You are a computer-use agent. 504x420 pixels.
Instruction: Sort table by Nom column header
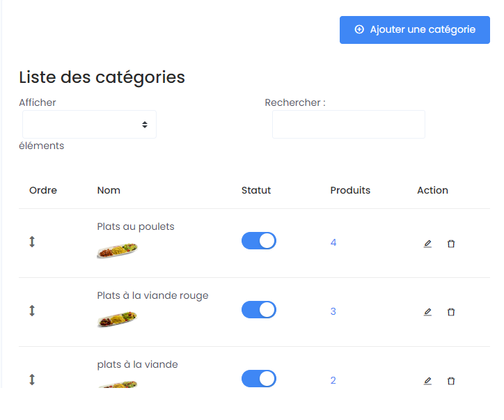(x=109, y=190)
